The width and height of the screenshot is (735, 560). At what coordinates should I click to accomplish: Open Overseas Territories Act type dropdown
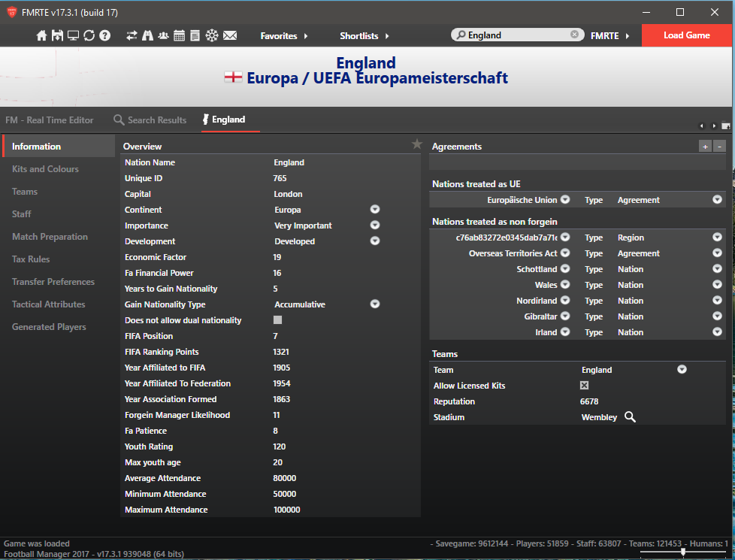(717, 253)
